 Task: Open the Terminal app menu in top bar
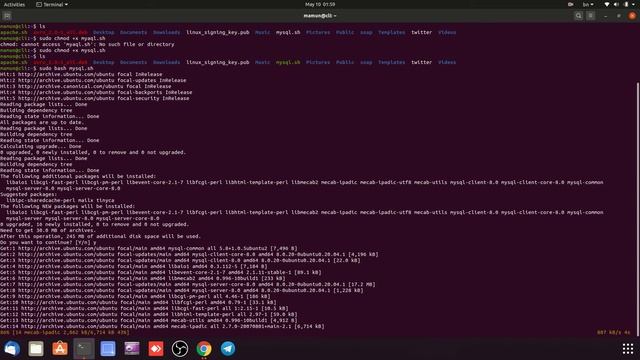coord(52,4)
